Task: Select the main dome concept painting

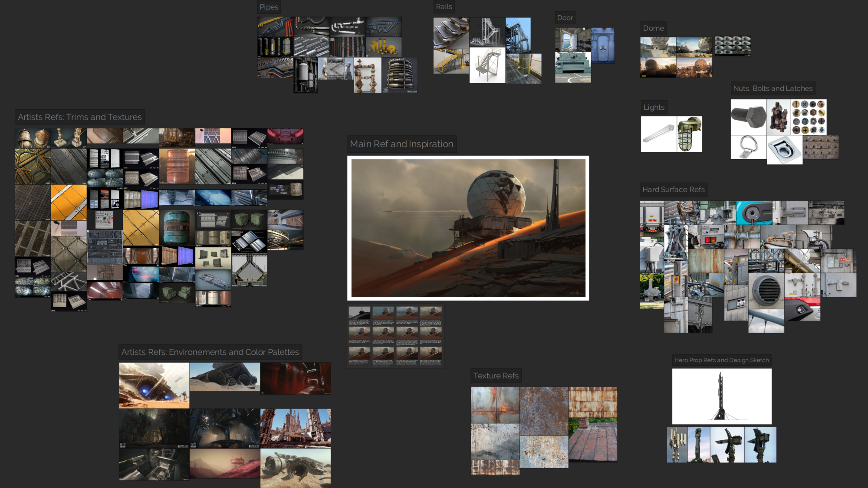Action: (x=468, y=228)
